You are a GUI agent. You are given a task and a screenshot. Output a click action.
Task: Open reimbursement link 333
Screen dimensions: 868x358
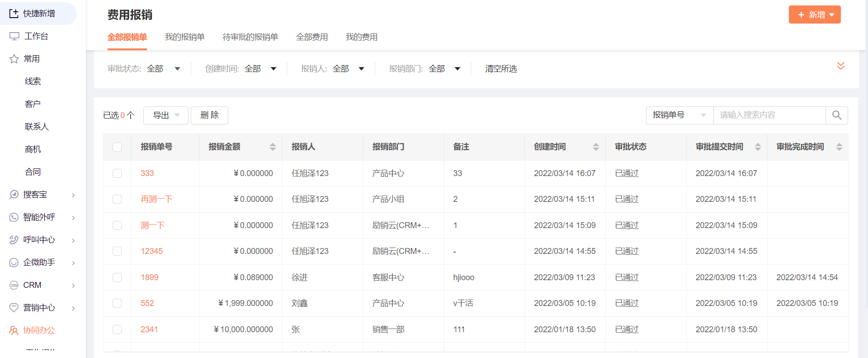(147, 173)
